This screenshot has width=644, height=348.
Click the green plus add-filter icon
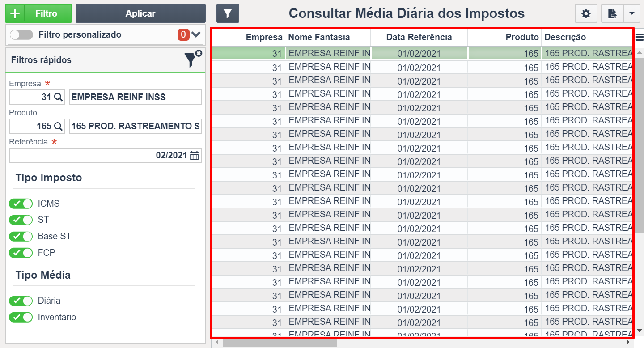(15, 13)
